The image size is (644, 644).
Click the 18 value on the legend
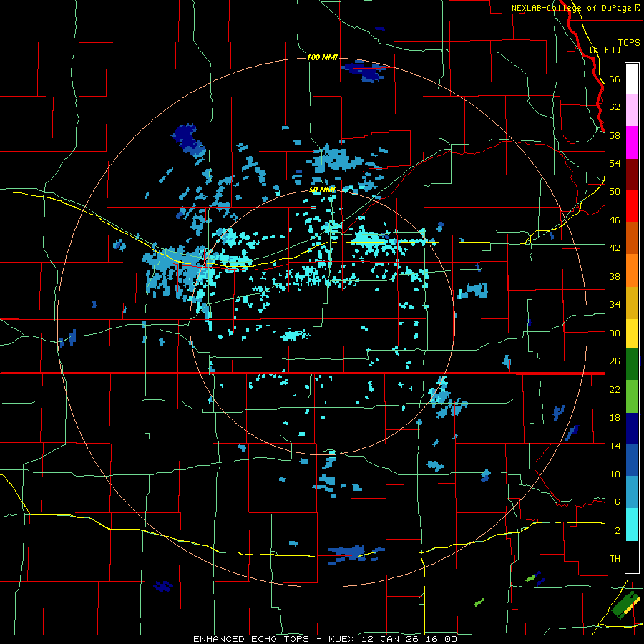(615, 418)
